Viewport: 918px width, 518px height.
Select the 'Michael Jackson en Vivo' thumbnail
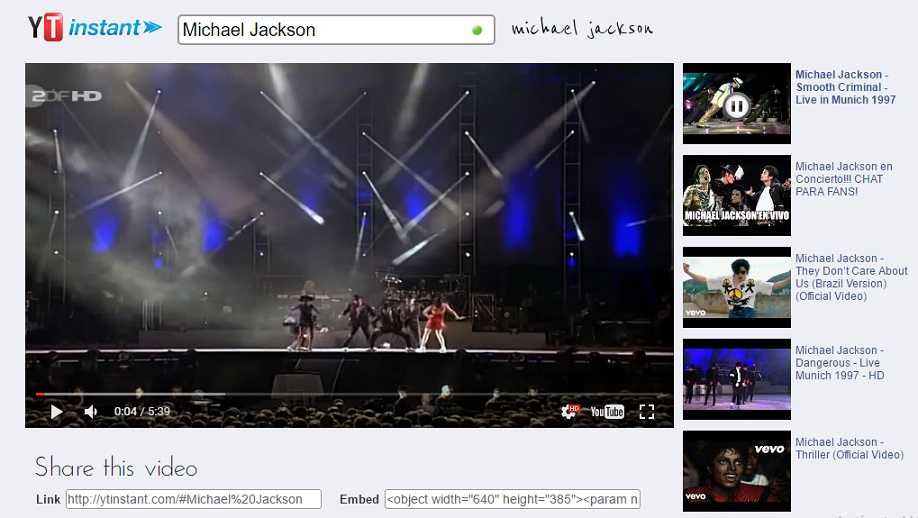coord(737,195)
